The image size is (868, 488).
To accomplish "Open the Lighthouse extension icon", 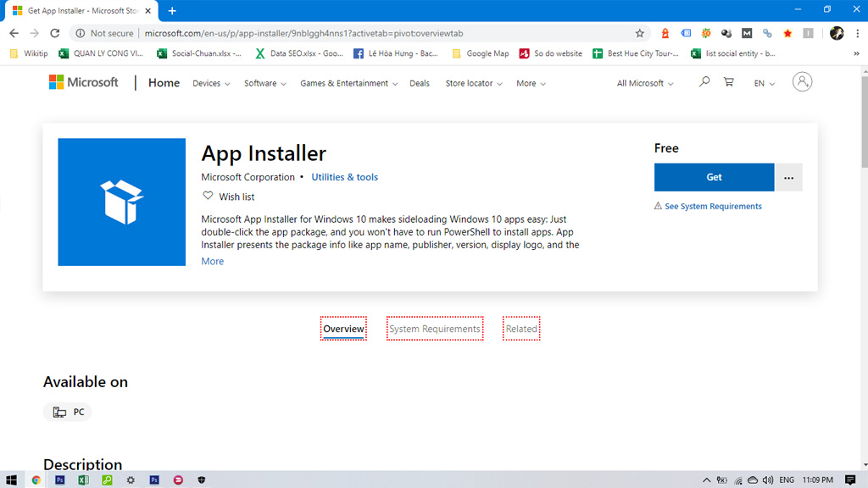I will (x=665, y=33).
